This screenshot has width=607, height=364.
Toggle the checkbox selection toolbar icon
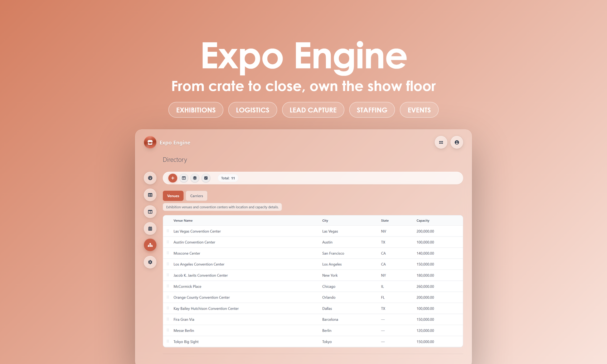click(206, 178)
